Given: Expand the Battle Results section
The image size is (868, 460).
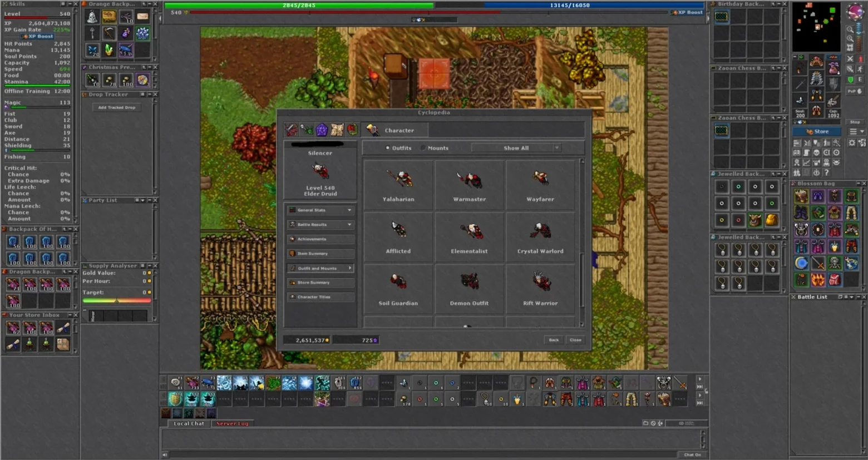Looking at the screenshot, I should (x=321, y=225).
